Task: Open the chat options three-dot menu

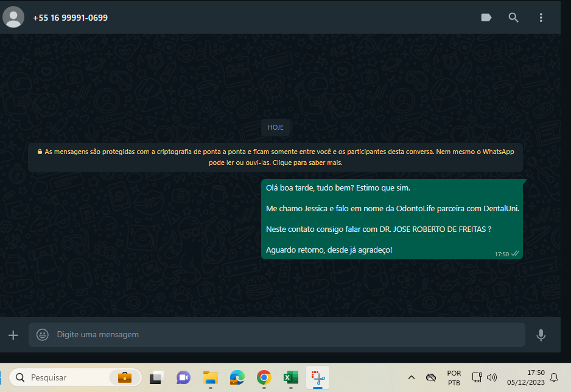Action: [541, 18]
